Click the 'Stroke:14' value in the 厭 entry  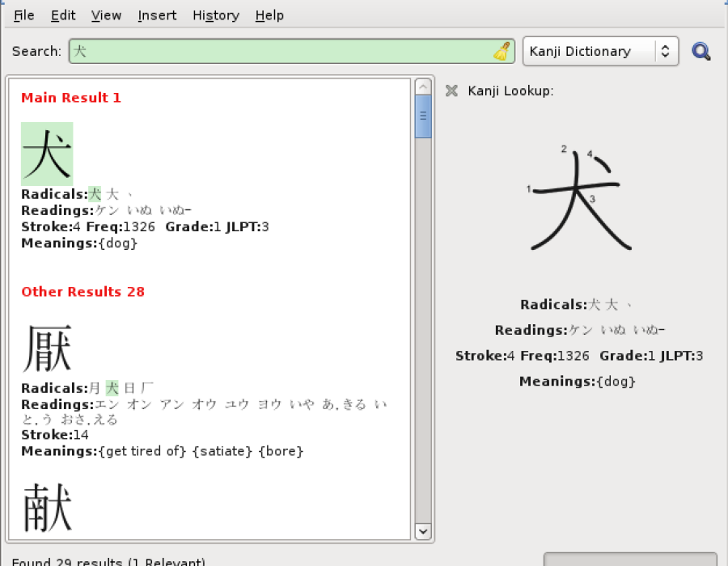55,435
